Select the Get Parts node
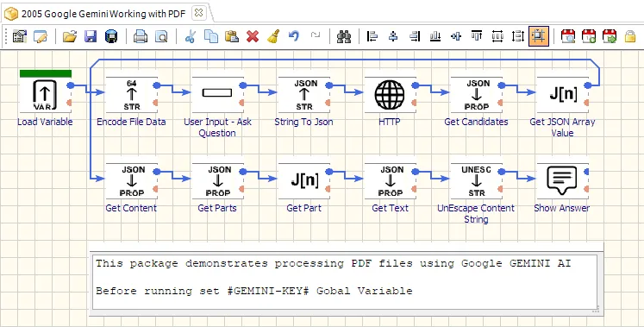Viewport: 644px width, 327px height. click(217, 181)
